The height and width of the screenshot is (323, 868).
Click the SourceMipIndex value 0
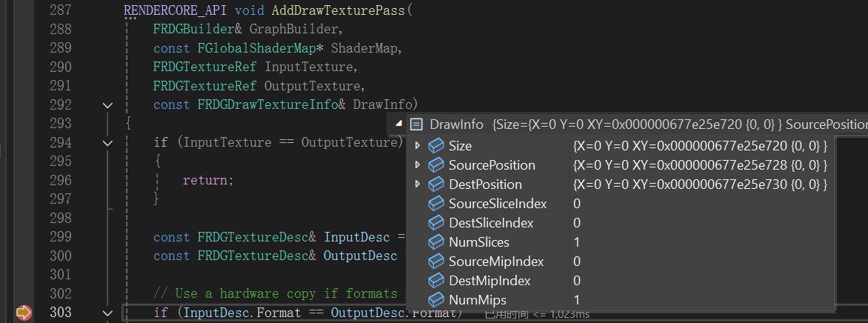coord(577,261)
